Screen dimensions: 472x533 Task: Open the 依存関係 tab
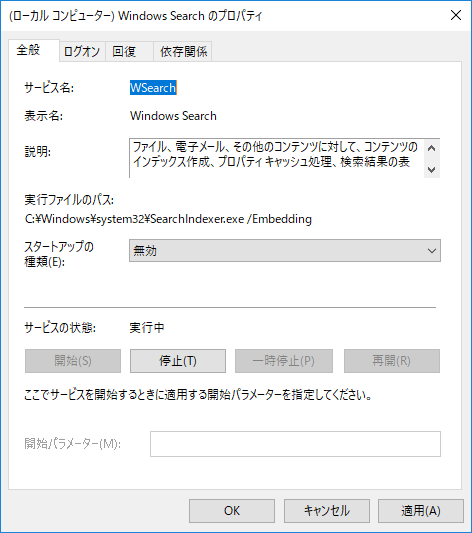183,52
